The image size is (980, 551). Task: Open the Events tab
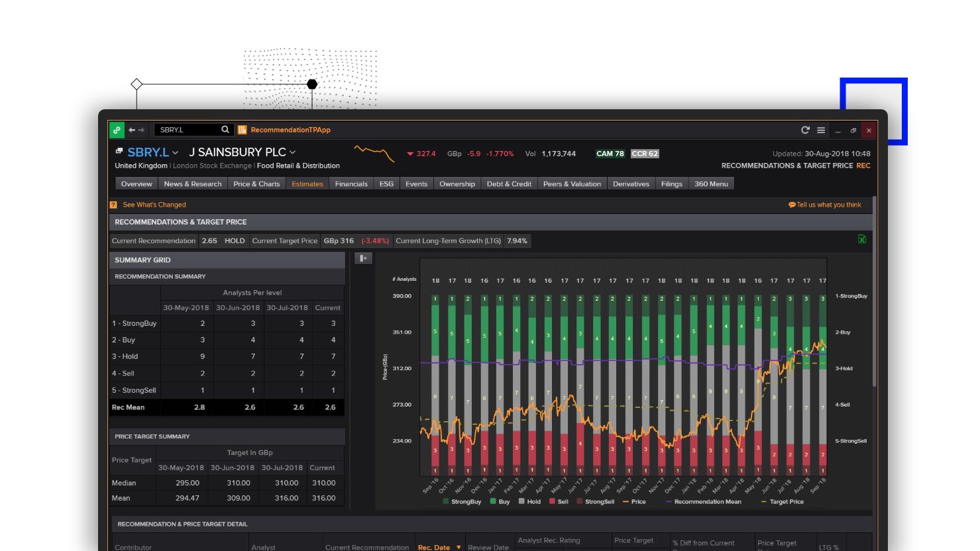tap(416, 184)
